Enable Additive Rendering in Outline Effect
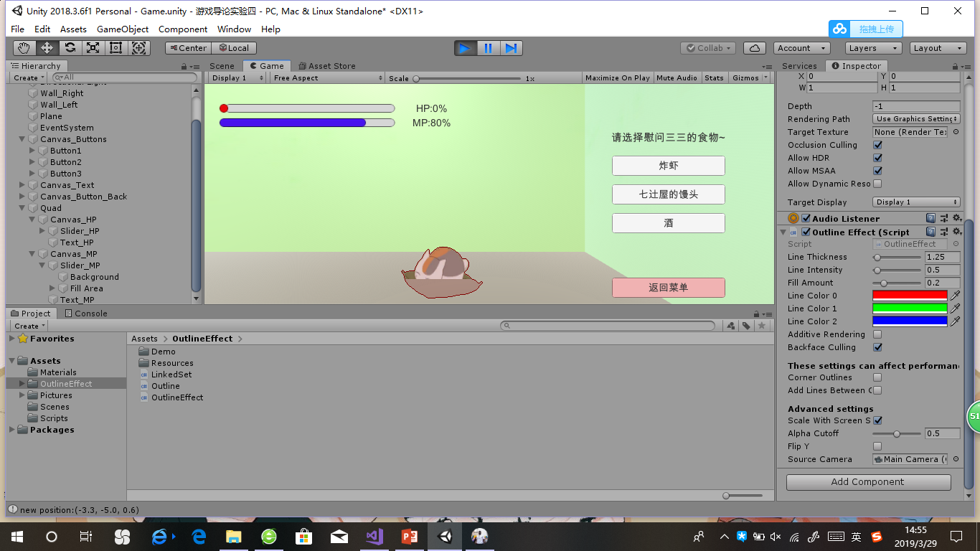Screen dimensions: 980x551 click(877, 334)
